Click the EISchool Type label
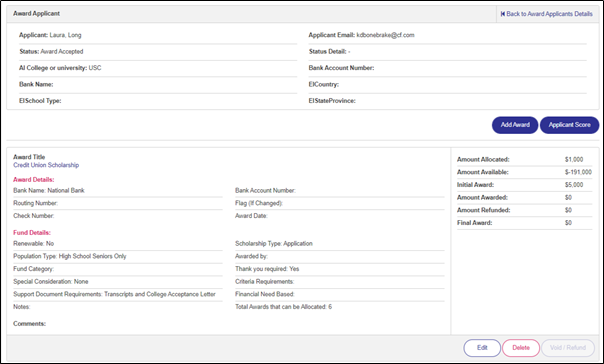The width and height of the screenshot is (604, 364). [x=40, y=101]
